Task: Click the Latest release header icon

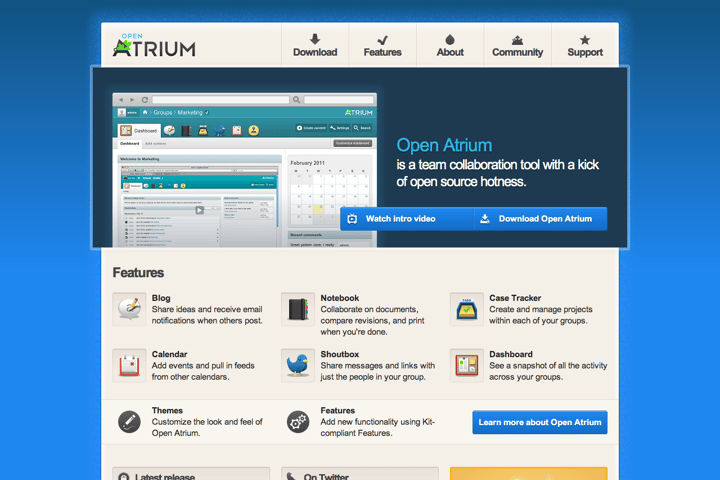Action: [124, 477]
